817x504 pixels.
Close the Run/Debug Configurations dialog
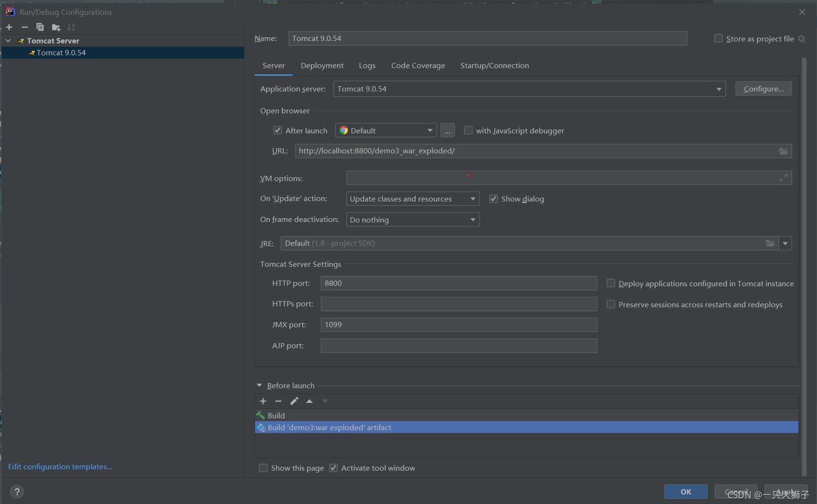(802, 12)
